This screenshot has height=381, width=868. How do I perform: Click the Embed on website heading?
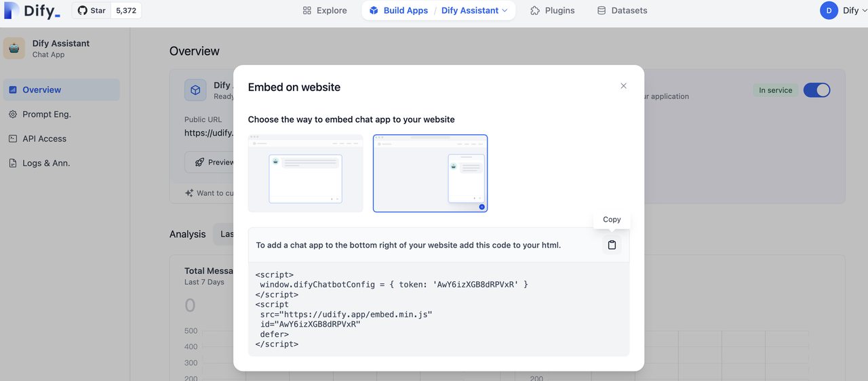[x=294, y=87]
